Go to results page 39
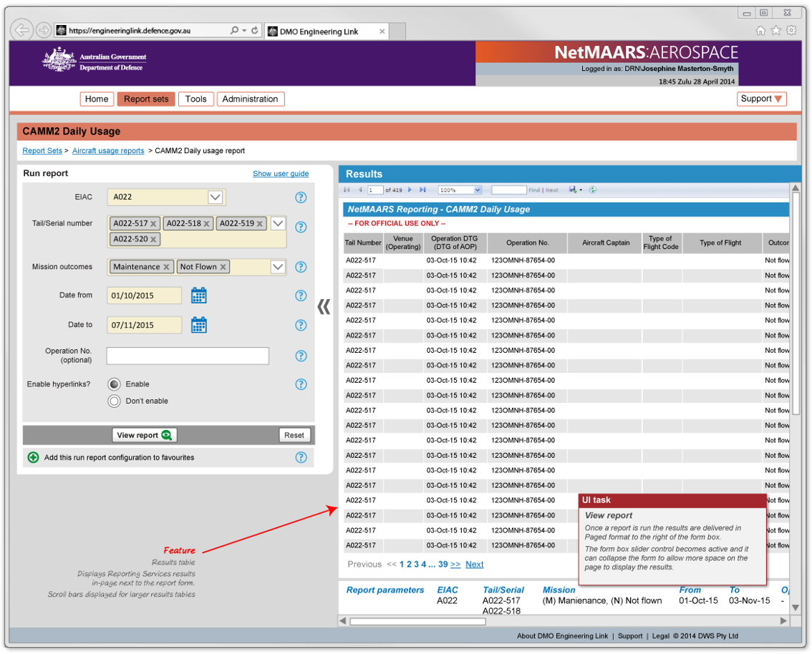812x654 pixels. 443,564
